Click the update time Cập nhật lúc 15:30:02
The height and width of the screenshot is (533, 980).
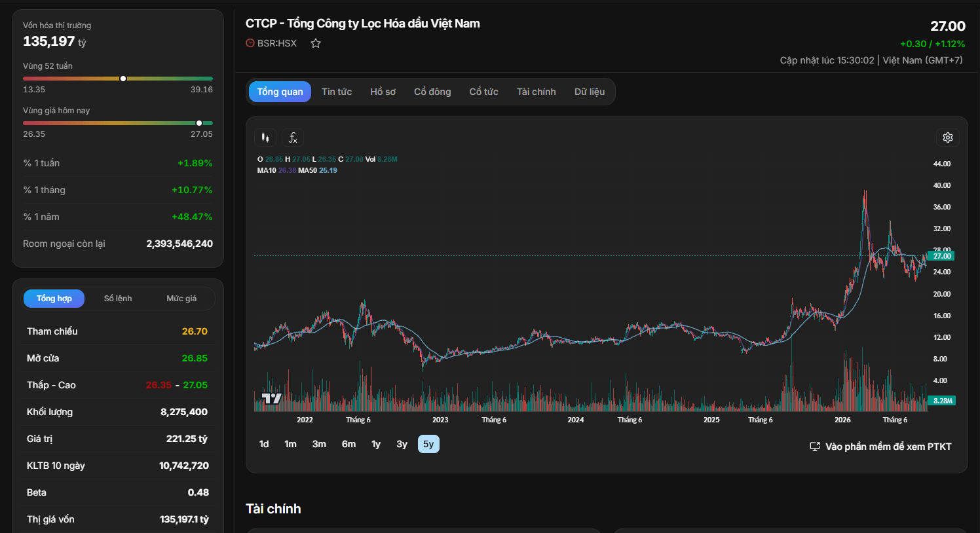click(827, 60)
